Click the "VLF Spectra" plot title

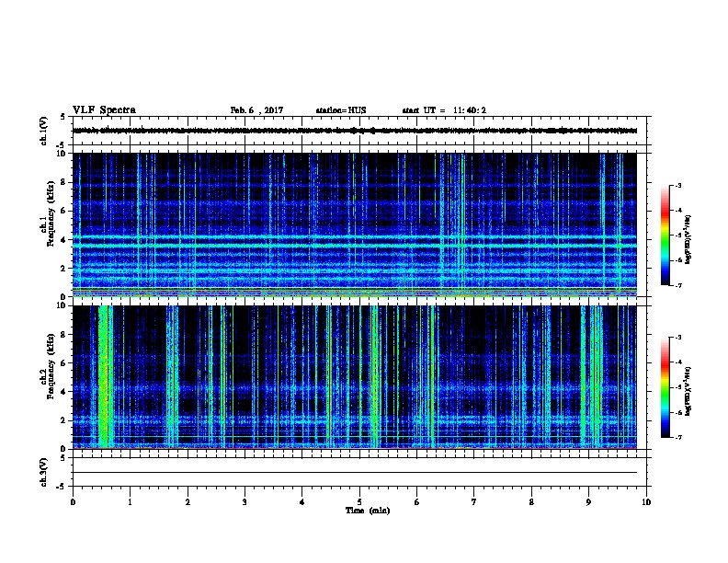pyautogui.click(x=104, y=110)
